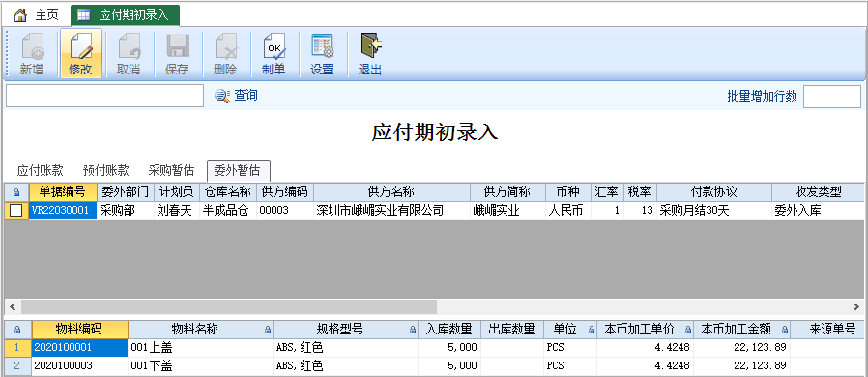Click the 新增 (Add) toolbar icon
This screenshot has height=377, width=868.
point(32,54)
